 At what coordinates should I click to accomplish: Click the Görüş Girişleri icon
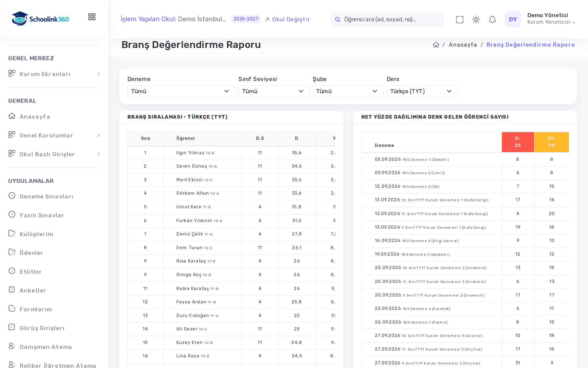(x=12, y=327)
